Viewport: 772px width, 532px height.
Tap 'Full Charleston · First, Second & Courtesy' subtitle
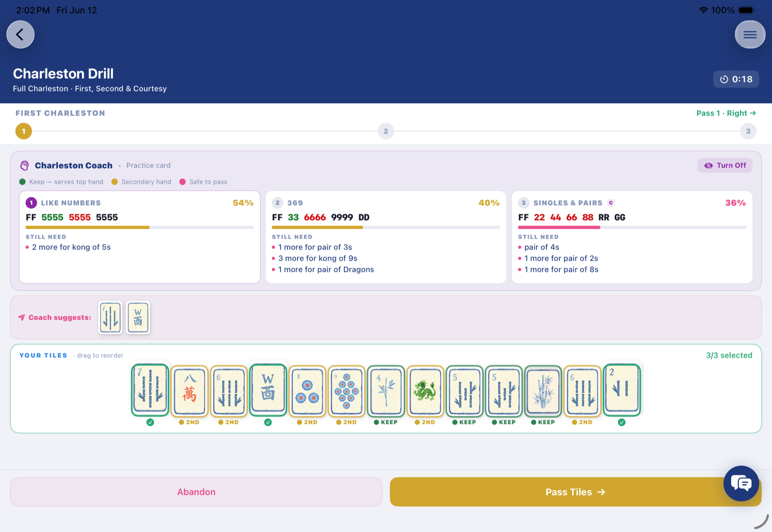[90, 89]
